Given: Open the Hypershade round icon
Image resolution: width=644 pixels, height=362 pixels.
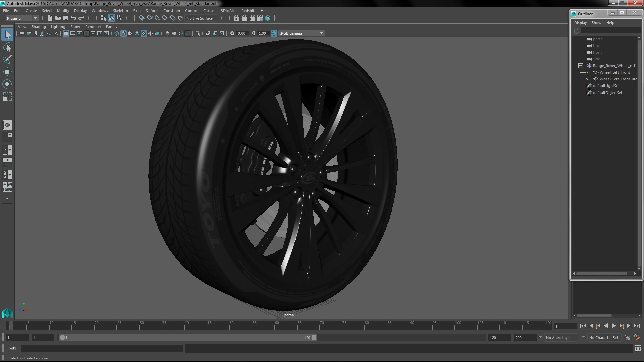Looking at the screenshot, I should click(268, 18).
